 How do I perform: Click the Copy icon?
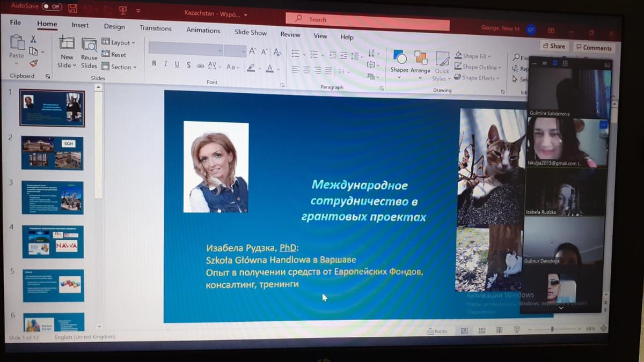point(33,51)
